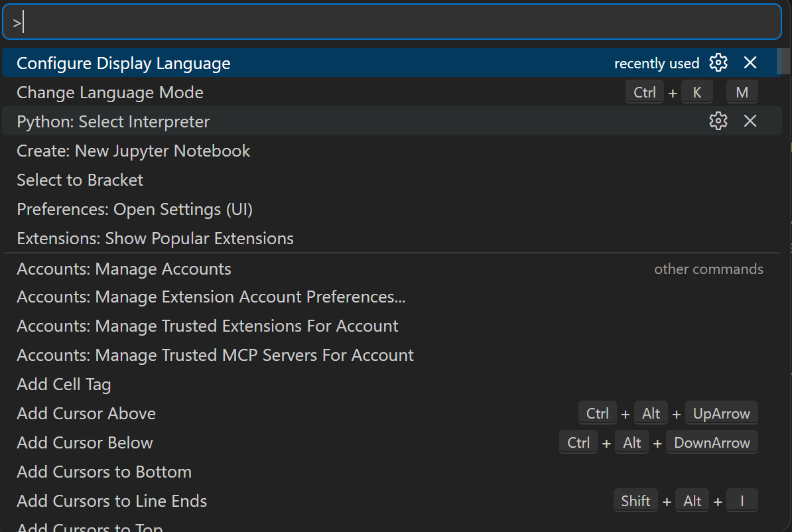The image size is (792, 532).
Task: Run Add Cursors to Line Ends
Action: 392,501
